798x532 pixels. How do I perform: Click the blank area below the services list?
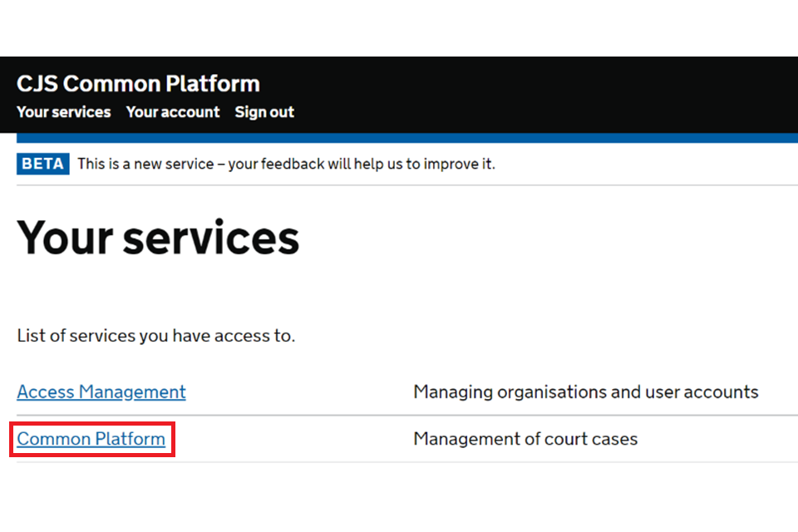399,499
